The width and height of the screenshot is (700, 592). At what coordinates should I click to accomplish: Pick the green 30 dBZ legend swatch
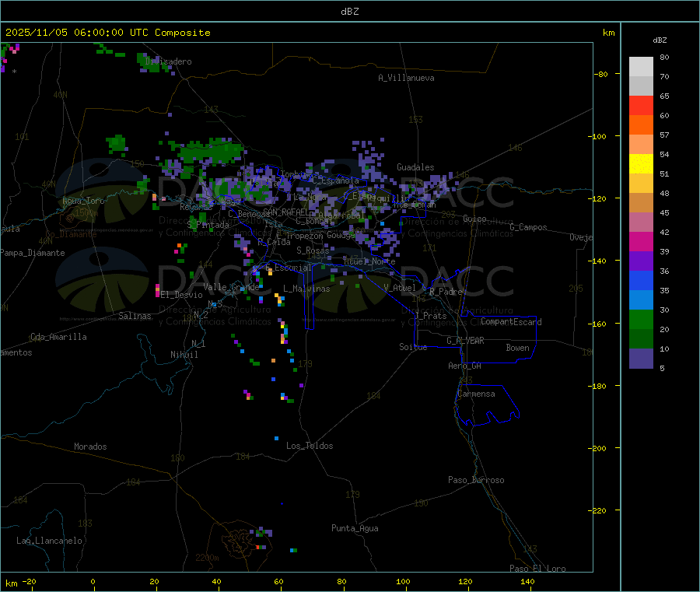[641, 319]
